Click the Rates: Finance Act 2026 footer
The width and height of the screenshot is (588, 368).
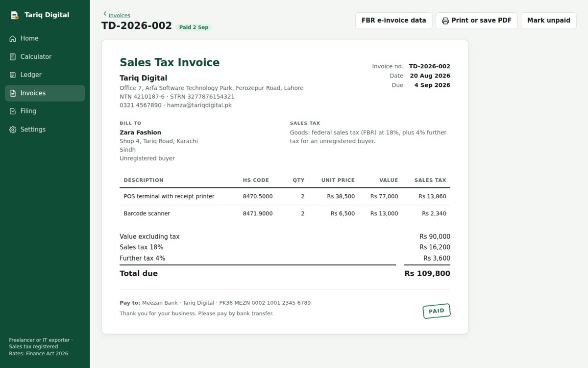click(39, 354)
